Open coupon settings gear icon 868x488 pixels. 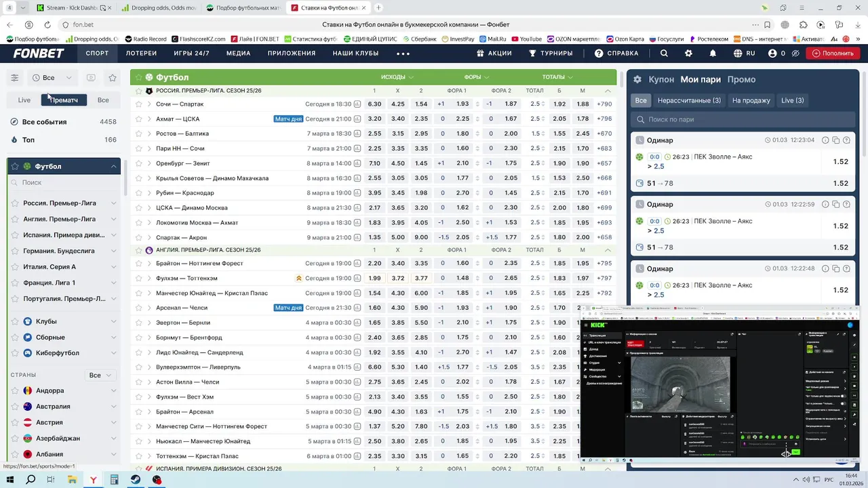click(x=637, y=79)
